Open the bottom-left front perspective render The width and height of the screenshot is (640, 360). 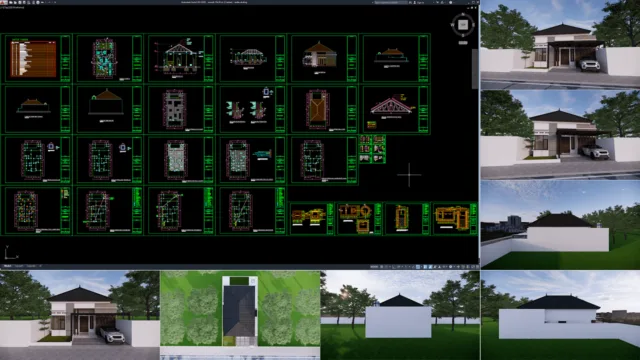[80, 315]
